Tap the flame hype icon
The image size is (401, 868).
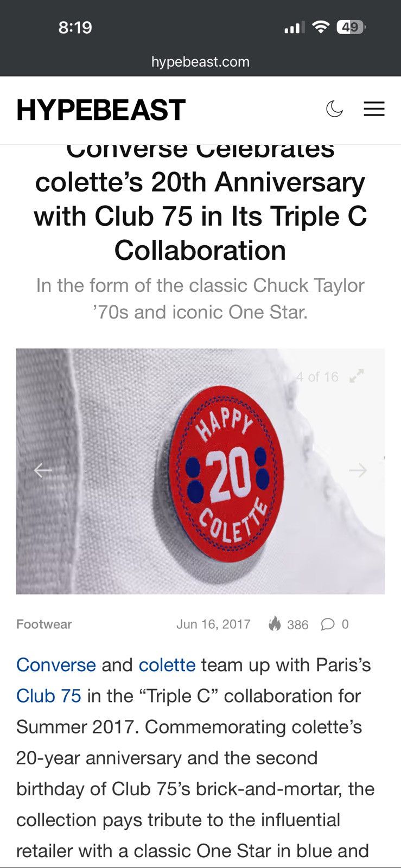(275, 624)
